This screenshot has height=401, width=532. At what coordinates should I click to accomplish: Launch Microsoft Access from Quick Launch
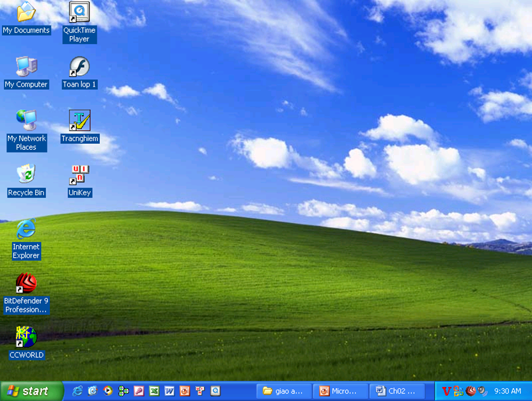[x=139, y=391]
